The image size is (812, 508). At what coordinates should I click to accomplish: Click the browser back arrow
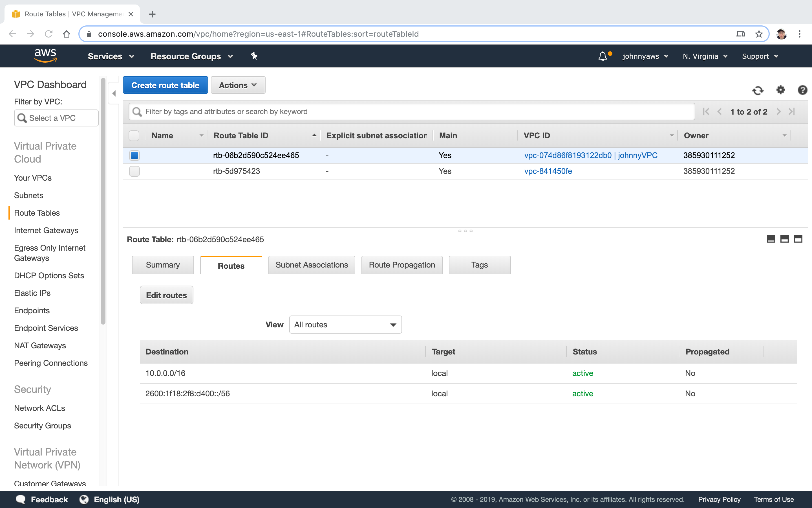point(12,34)
